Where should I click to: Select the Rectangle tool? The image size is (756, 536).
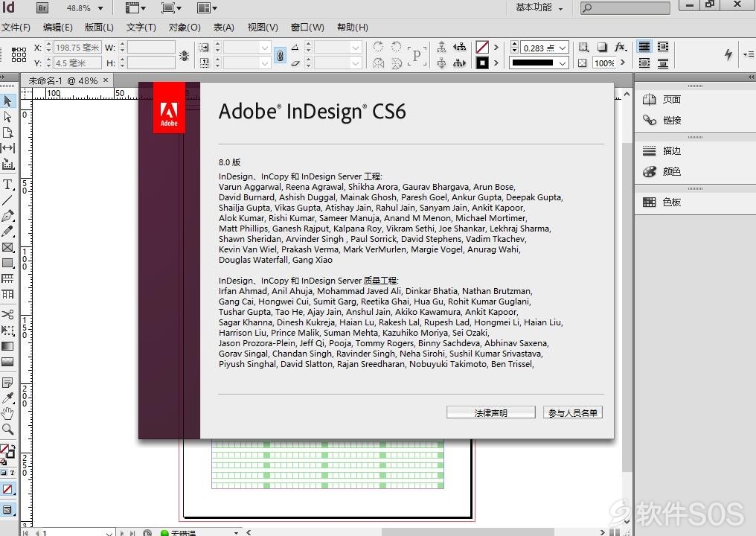tap(7, 264)
